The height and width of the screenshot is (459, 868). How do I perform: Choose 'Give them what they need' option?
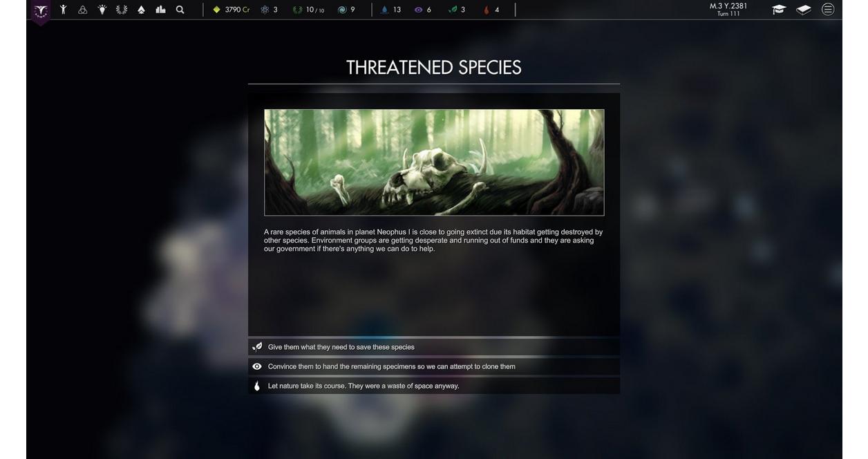[434, 347]
